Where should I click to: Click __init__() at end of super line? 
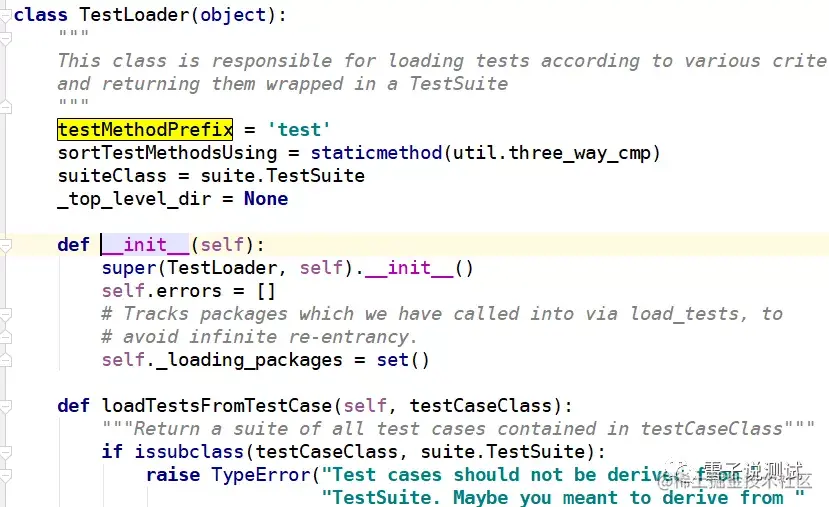(x=419, y=268)
